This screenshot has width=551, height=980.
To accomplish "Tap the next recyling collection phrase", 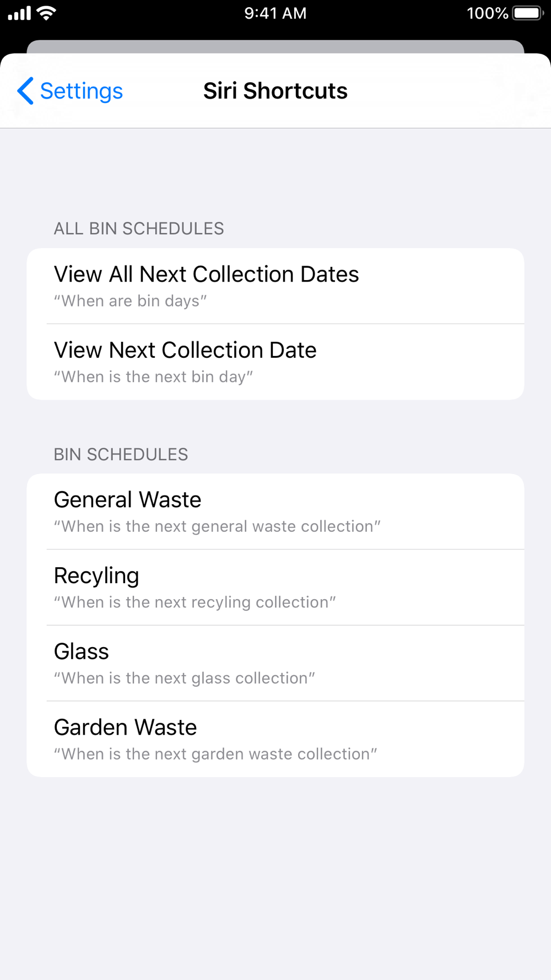I will pos(195,602).
